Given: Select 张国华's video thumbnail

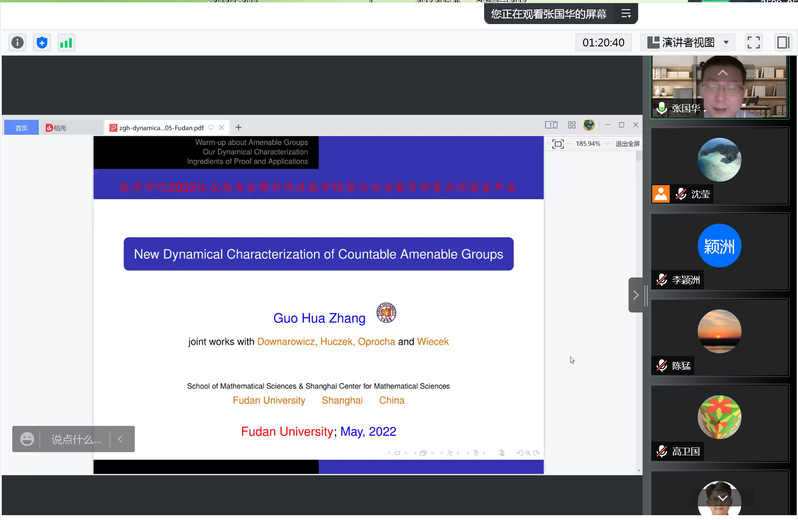Looking at the screenshot, I should coord(718,86).
